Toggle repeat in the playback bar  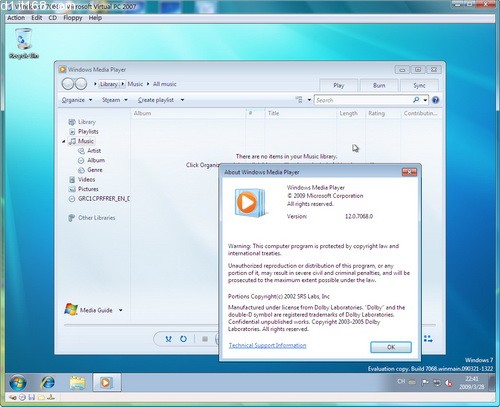183,339
